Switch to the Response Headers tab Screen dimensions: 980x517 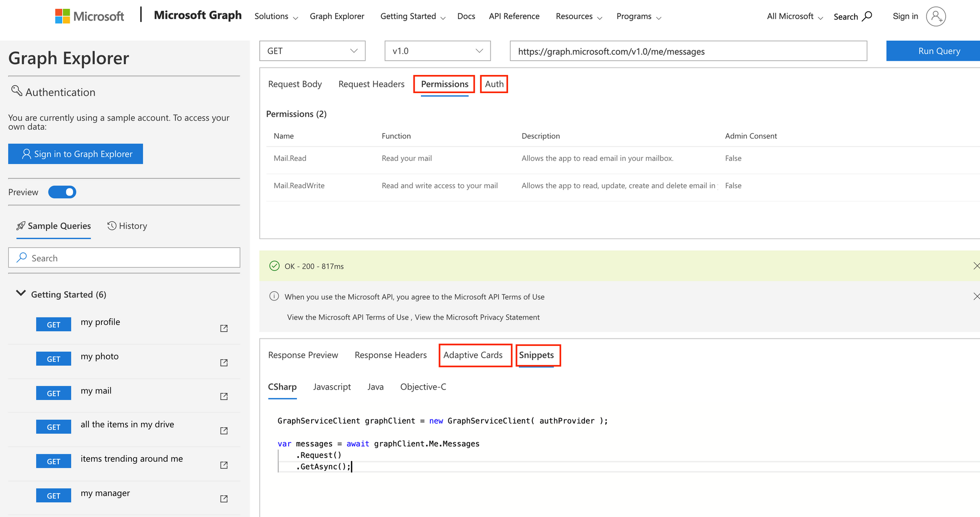pos(391,355)
